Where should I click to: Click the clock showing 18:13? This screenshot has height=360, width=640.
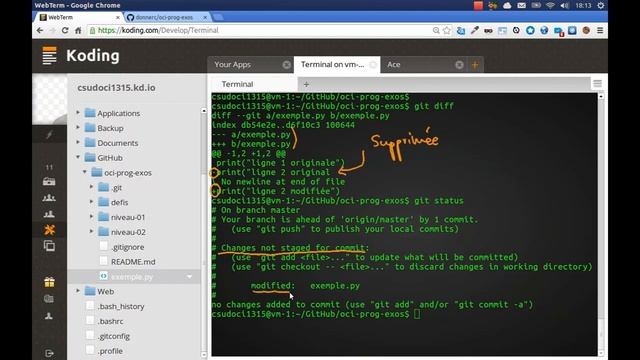tap(583, 5)
